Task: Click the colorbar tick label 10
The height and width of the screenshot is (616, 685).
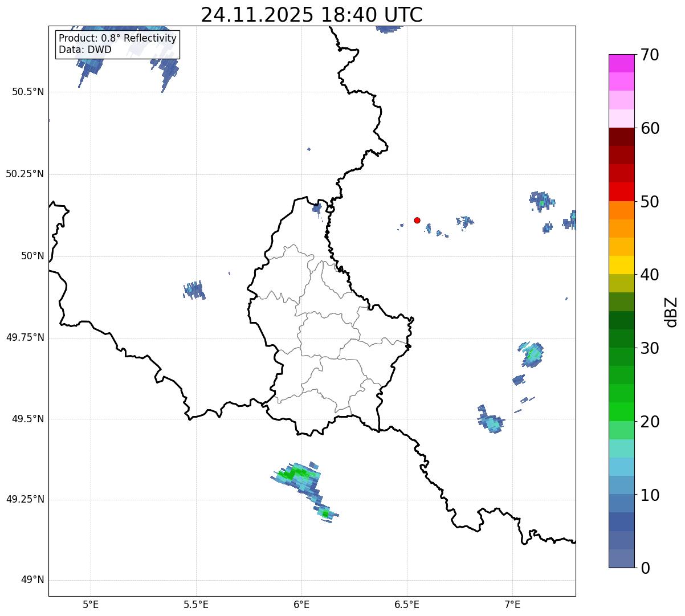Action: click(650, 495)
